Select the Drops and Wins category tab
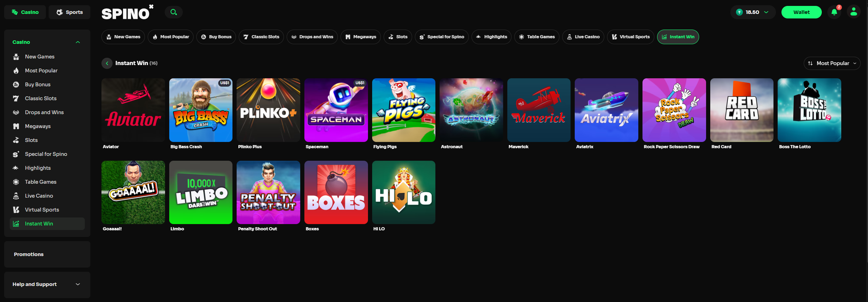The width and height of the screenshot is (868, 302). coord(312,37)
